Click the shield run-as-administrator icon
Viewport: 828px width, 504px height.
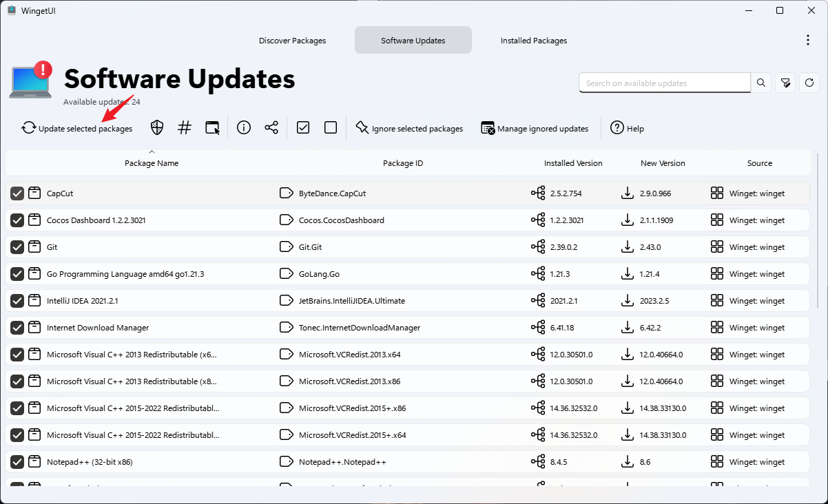tap(157, 128)
